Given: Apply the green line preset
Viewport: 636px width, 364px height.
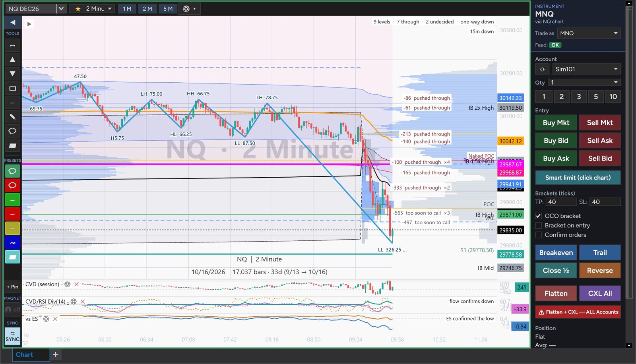Looking at the screenshot, I should coord(12,199).
